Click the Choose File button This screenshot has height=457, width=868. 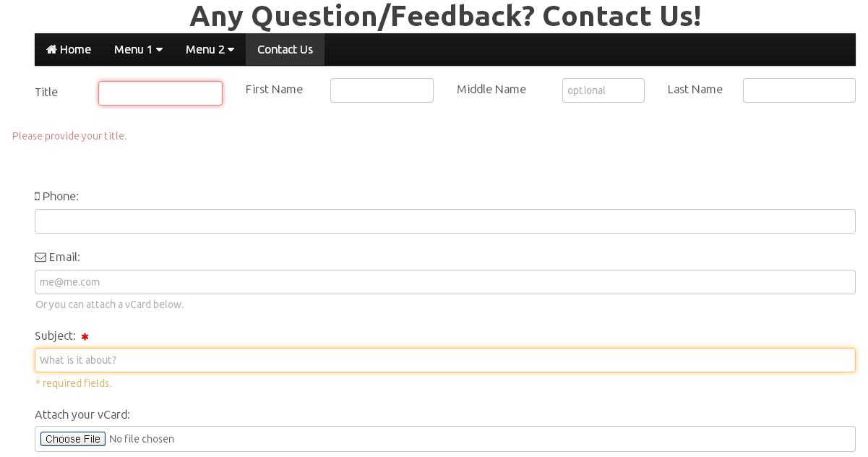tap(73, 439)
